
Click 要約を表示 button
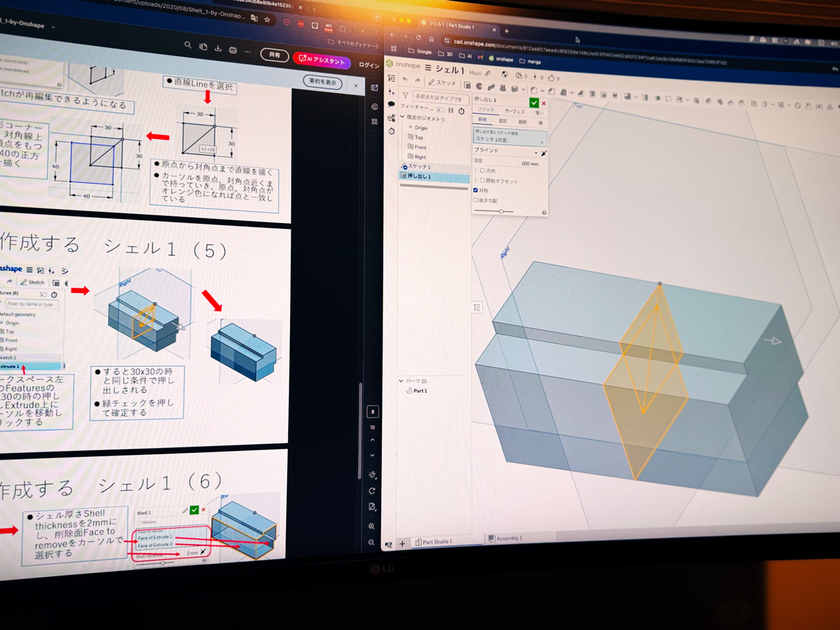click(322, 81)
